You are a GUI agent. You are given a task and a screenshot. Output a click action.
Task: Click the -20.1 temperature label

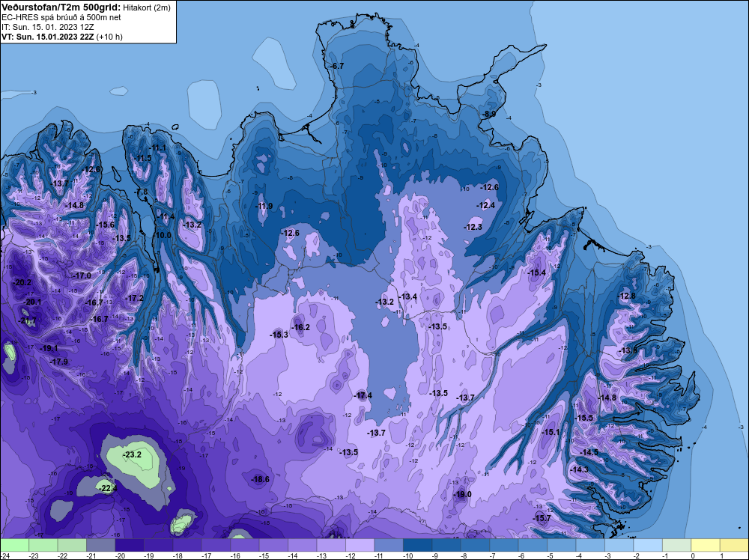point(32,302)
